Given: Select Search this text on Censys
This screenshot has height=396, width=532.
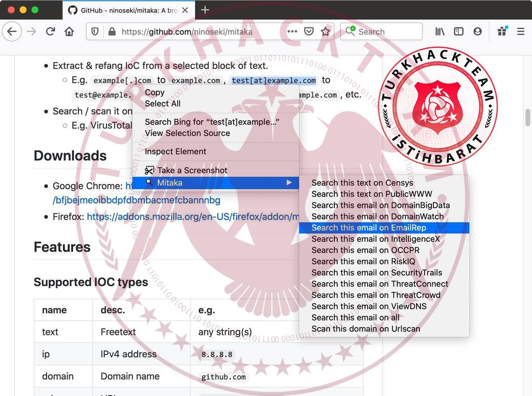Looking at the screenshot, I should click(384, 183).
